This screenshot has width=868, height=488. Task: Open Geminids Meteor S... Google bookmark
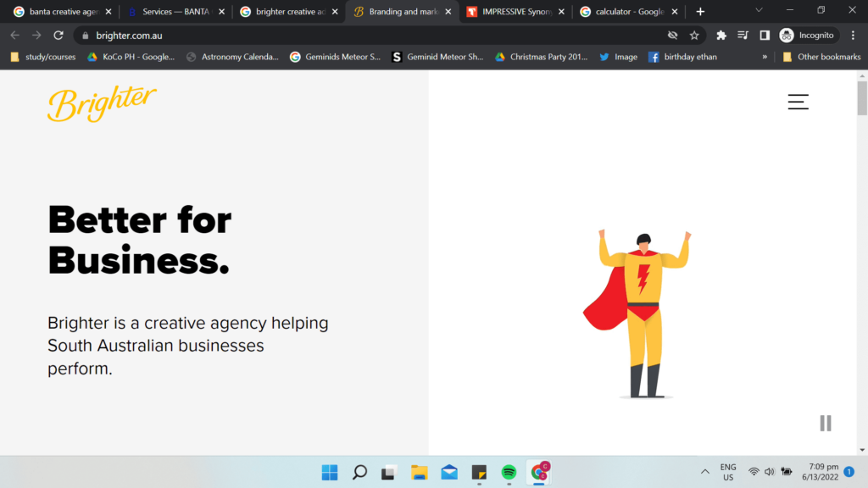(336, 57)
